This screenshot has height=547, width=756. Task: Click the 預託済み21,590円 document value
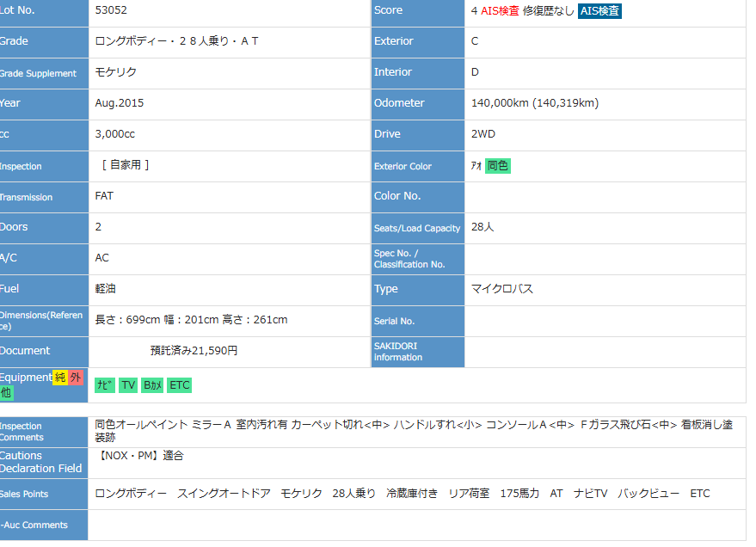(x=194, y=351)
